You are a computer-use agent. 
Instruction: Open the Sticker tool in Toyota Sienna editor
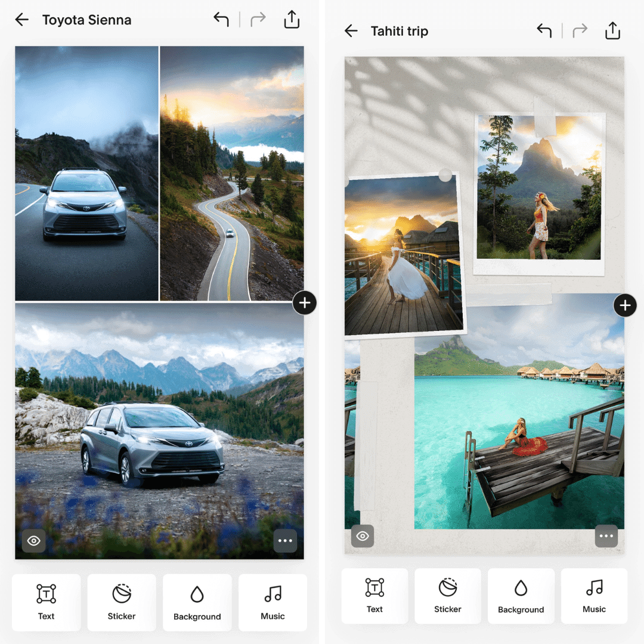121,602
